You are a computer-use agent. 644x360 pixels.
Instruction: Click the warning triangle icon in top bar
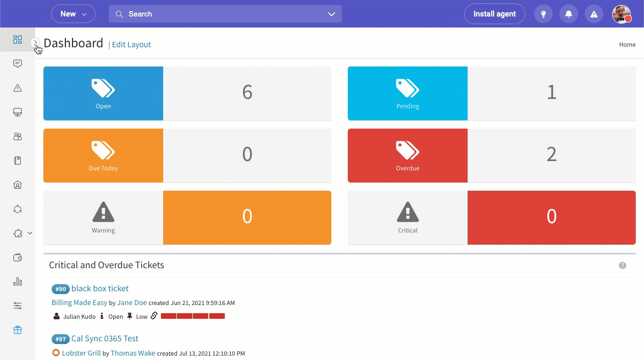click(594, 14)
